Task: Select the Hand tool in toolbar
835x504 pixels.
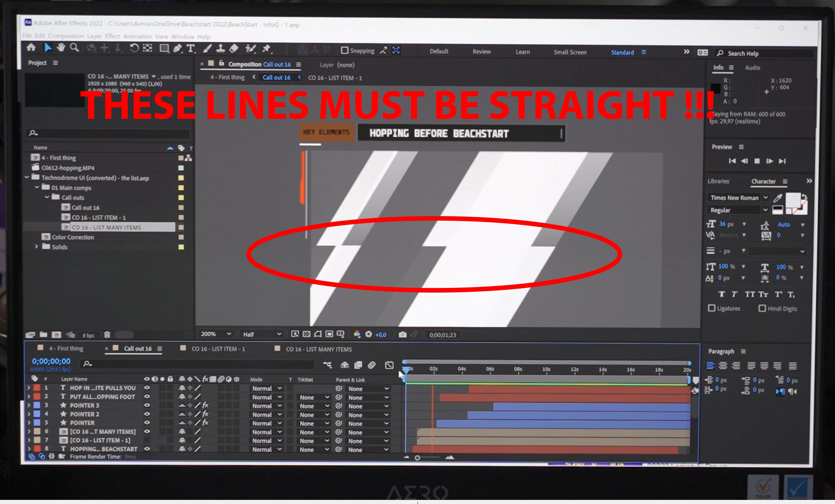Action: click(61, 48)
